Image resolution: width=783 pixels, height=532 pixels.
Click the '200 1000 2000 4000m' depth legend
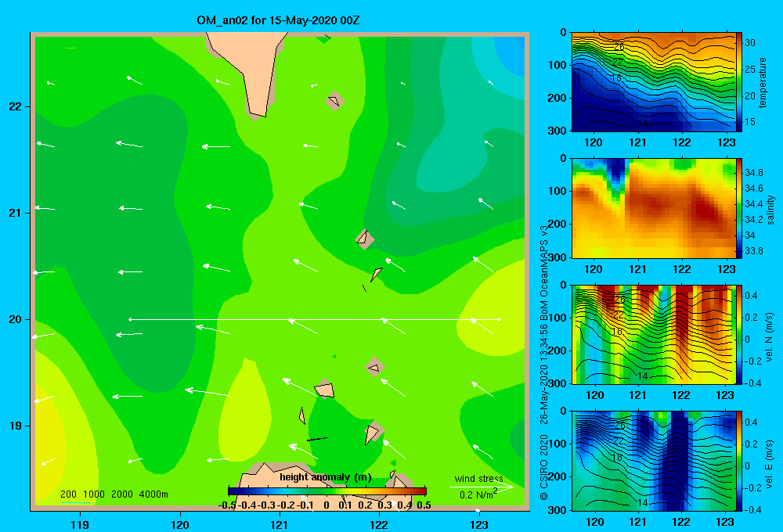tap(114, 494)
